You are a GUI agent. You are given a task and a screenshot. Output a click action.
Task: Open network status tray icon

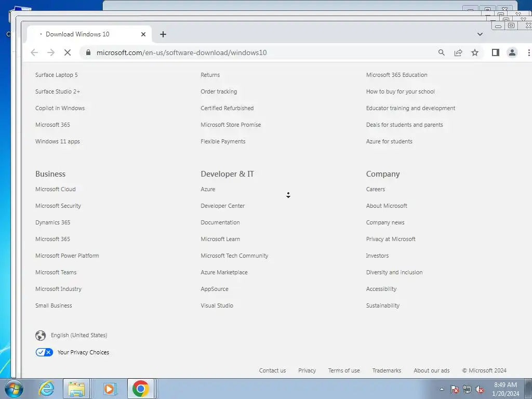pyautogui.click(x=467, y=389)
